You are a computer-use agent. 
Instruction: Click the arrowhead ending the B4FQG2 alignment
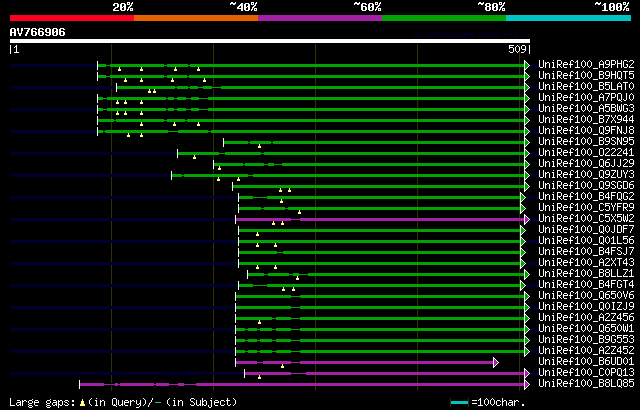click(522, 197)
